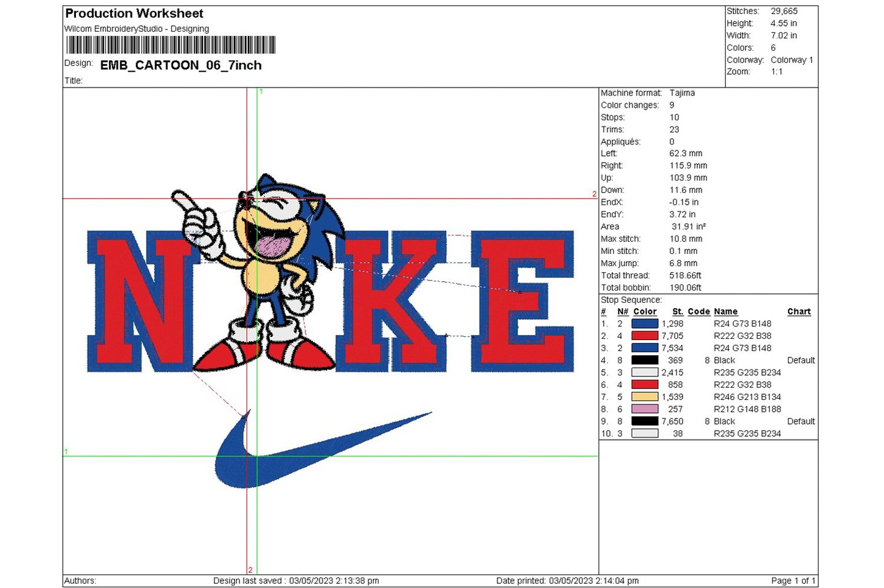Pick the blue swatch in stop 3

(645, 348)
